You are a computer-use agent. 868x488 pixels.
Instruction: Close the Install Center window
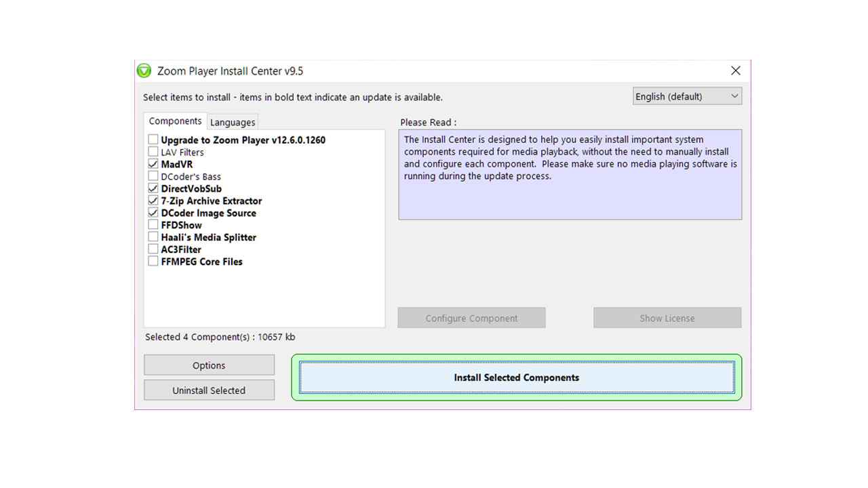pyautogui.click(x=736, y=70)
